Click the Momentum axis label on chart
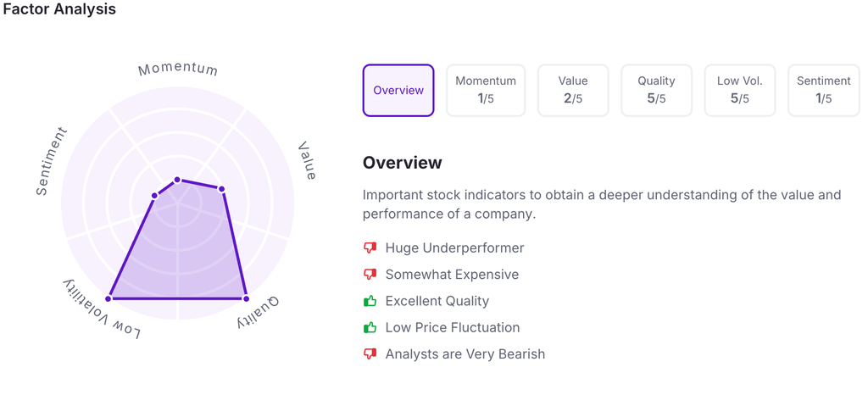 178,70
